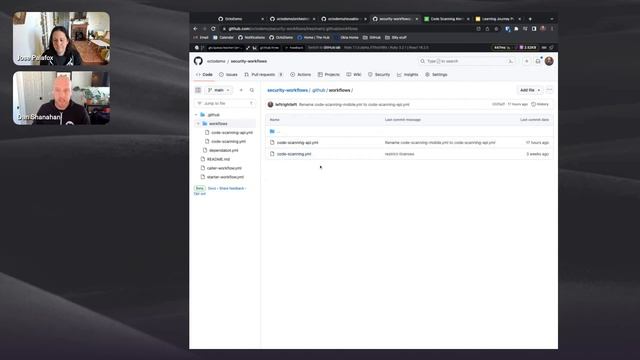Image resolution: width=640 pixels, height=360 pixels.
Task: Click the folder icon beside the workflows tree row
Action: tap(205, 124)
